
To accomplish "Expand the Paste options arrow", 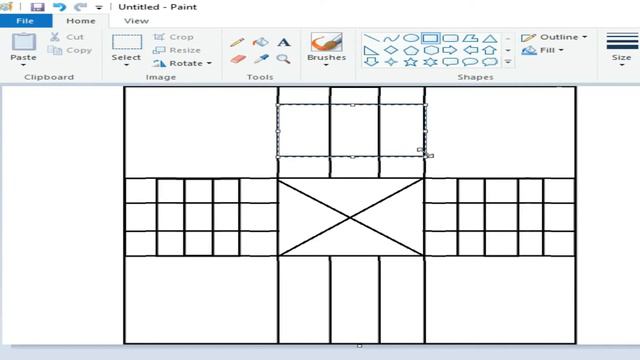I will (x=23, y=65).
